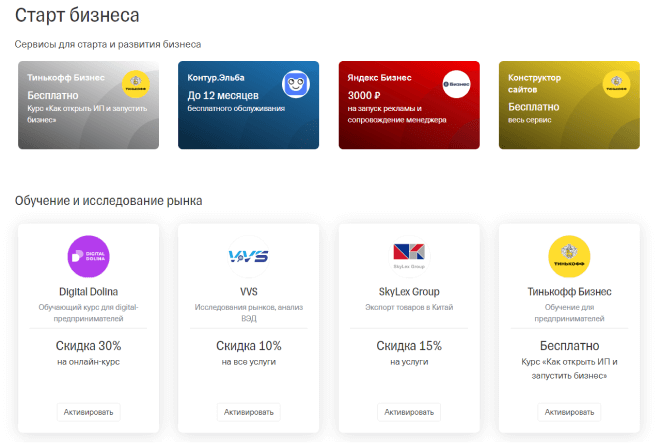Click the SkyLex Group card title

pos(409,291)
